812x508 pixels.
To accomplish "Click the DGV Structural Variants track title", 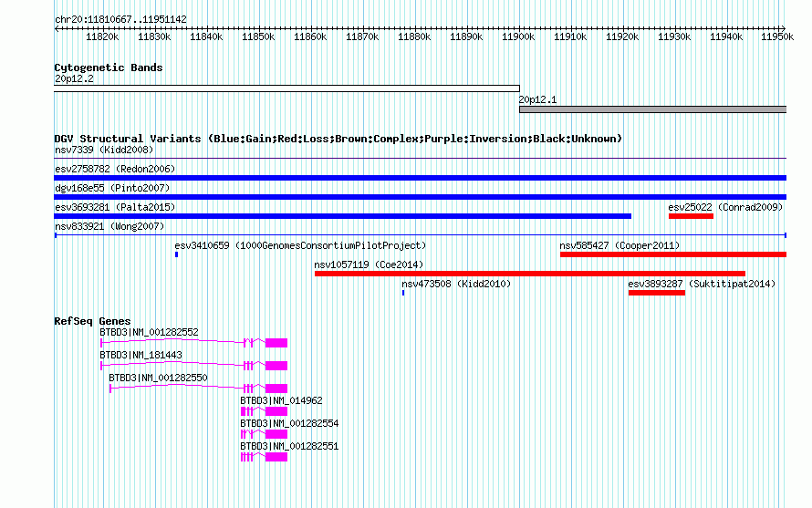I will 338,139.
